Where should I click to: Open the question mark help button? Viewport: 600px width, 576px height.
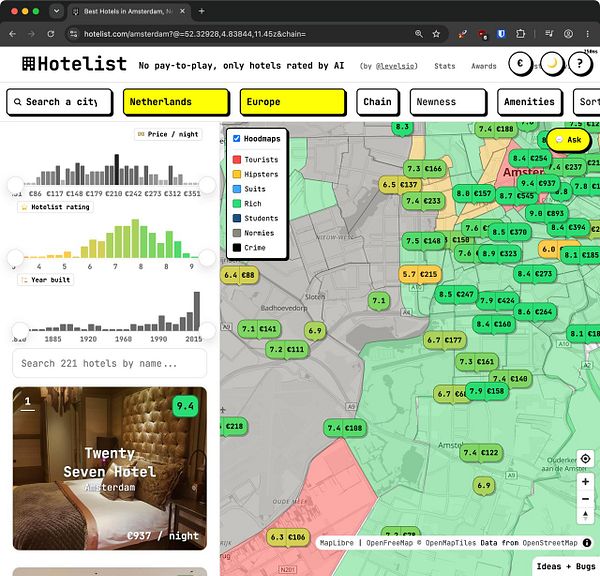coord(580,64)
